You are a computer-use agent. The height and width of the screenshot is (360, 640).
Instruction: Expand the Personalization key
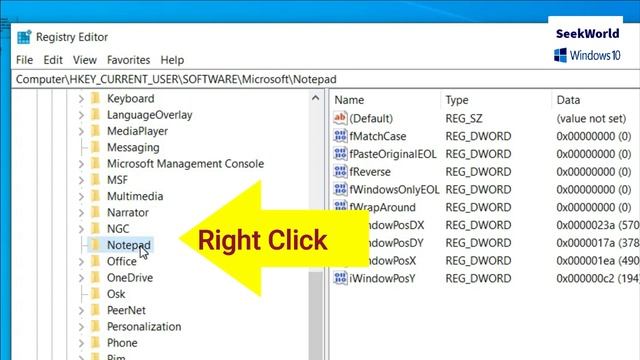pos(81,327)
